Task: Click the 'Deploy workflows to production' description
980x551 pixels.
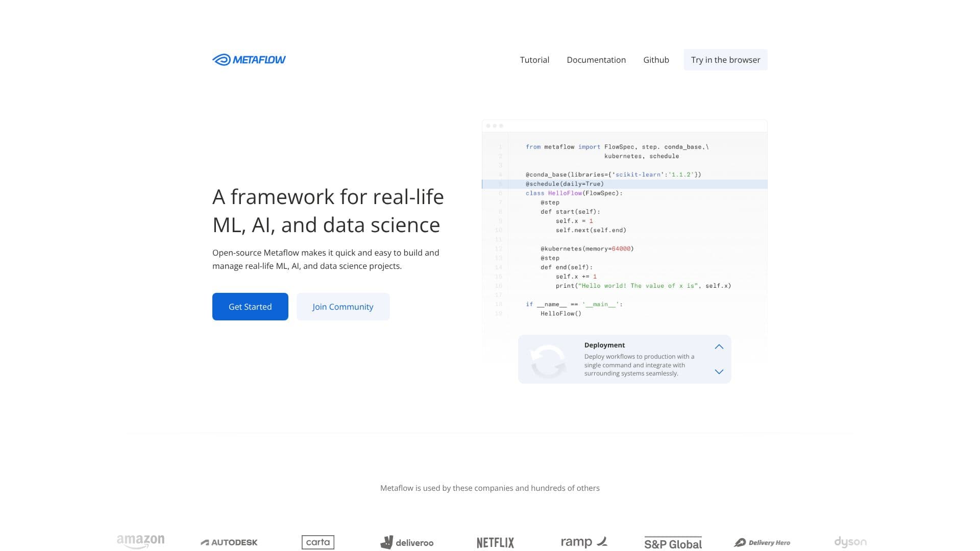Action: (639, 365)
